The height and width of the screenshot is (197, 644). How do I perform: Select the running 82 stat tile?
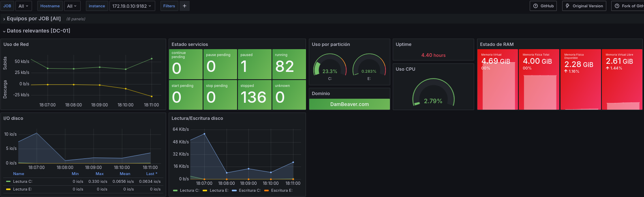[289, 64]
